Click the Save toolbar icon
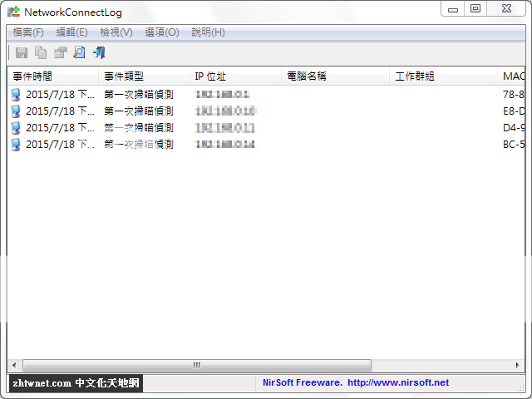The height and width of the screenshot is (399, 532). click(22, 52)
